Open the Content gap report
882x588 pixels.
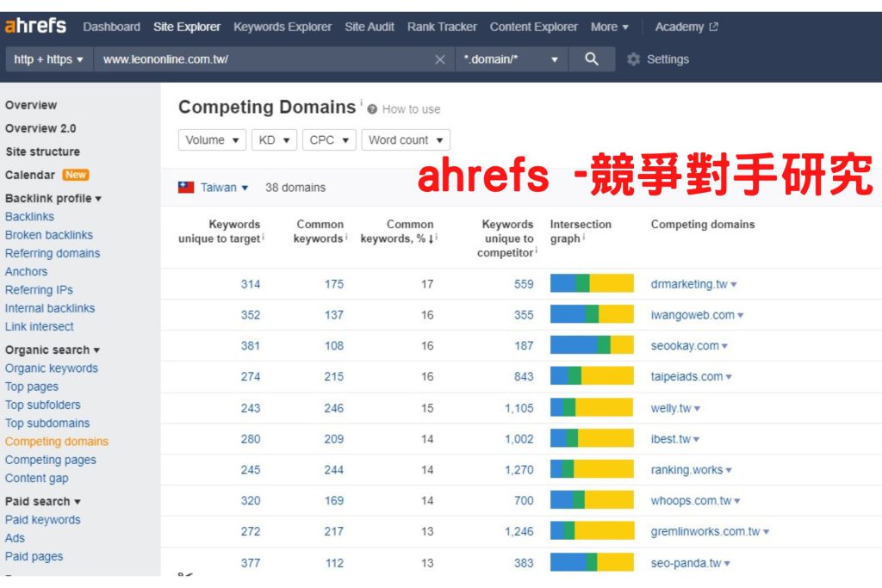[36, 478]
